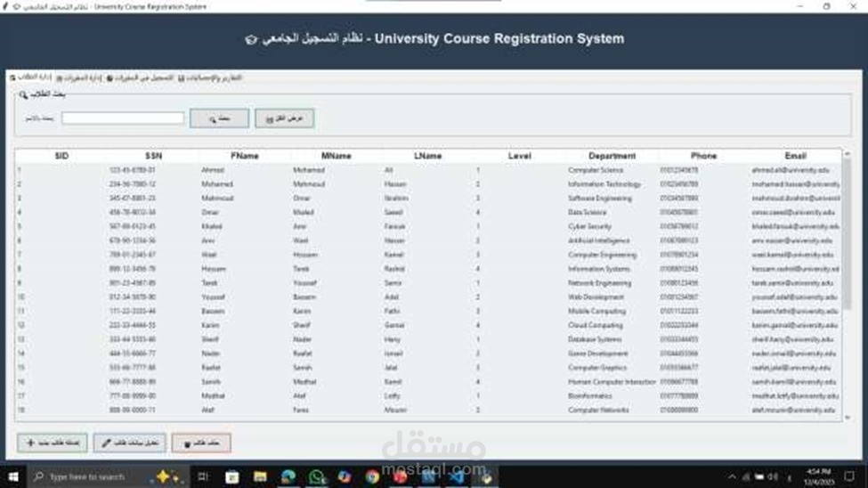Select the row with department Computer Science
The width and height of the screenshot is (868, 488).
(x=428, y=170)
